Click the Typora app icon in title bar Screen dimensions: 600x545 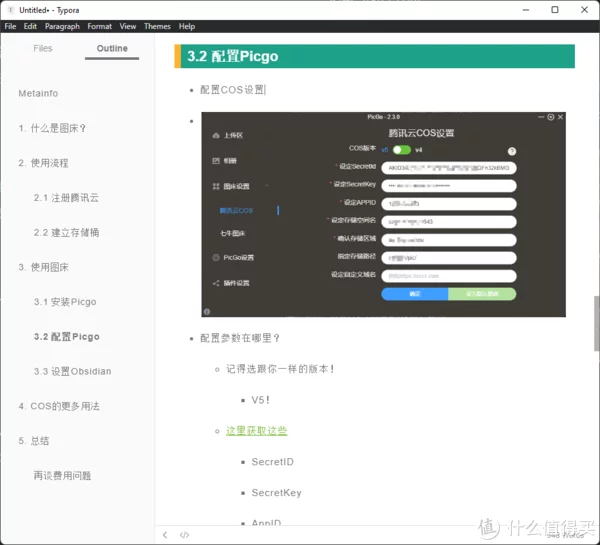11,10
